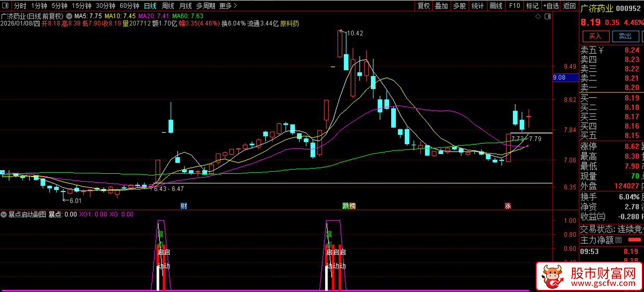Toggle 叠加 overlay mode
This screenshot has width=644, height=292.
[441, 6]
